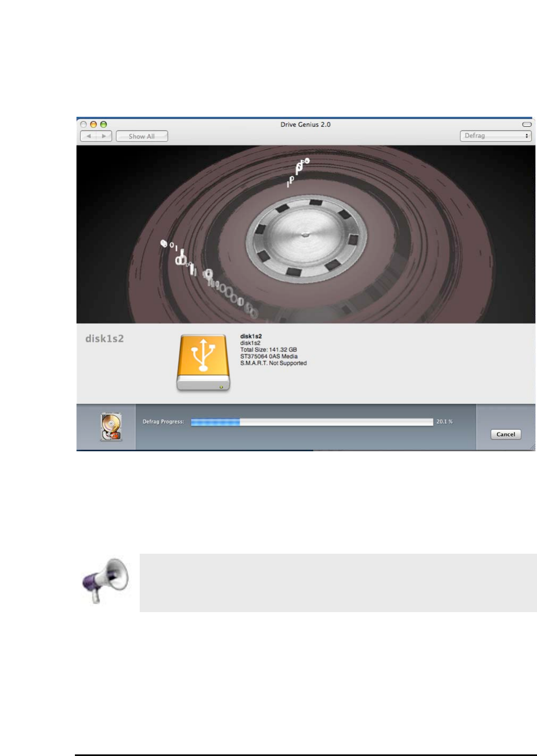
Task: Click the orange USB drive icon
Action: click(203, 363)
